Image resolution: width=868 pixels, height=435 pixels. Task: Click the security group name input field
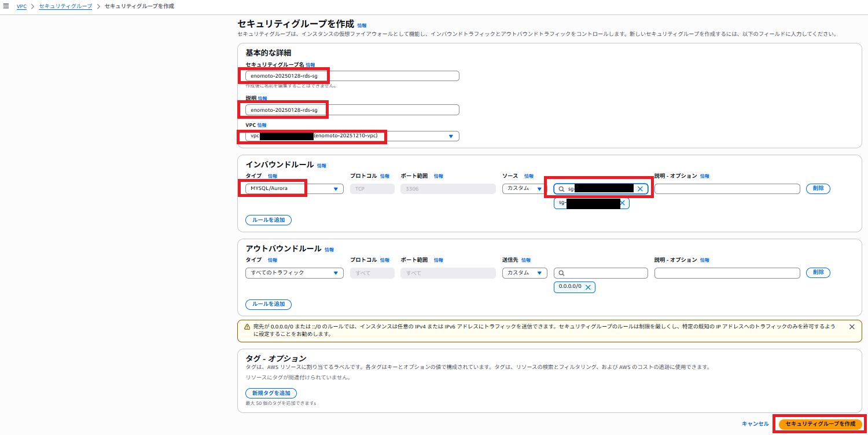352,76
